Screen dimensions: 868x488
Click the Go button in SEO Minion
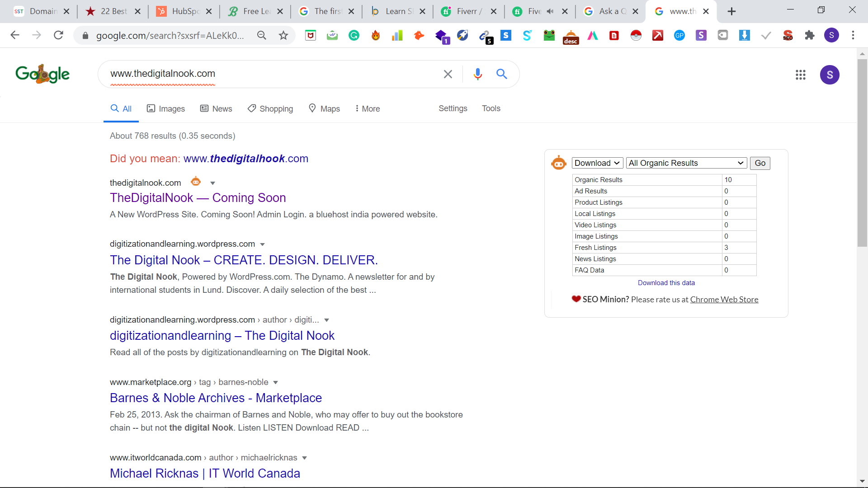point(760,163)
